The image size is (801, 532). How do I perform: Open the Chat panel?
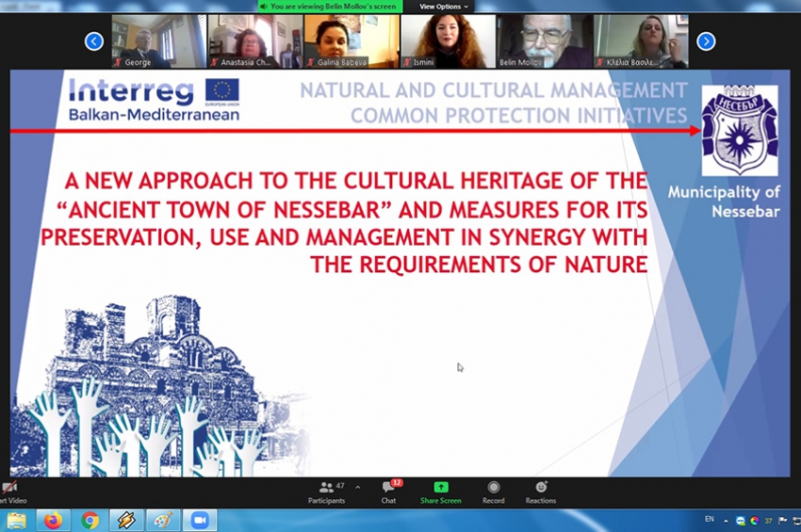click(388, 491)
